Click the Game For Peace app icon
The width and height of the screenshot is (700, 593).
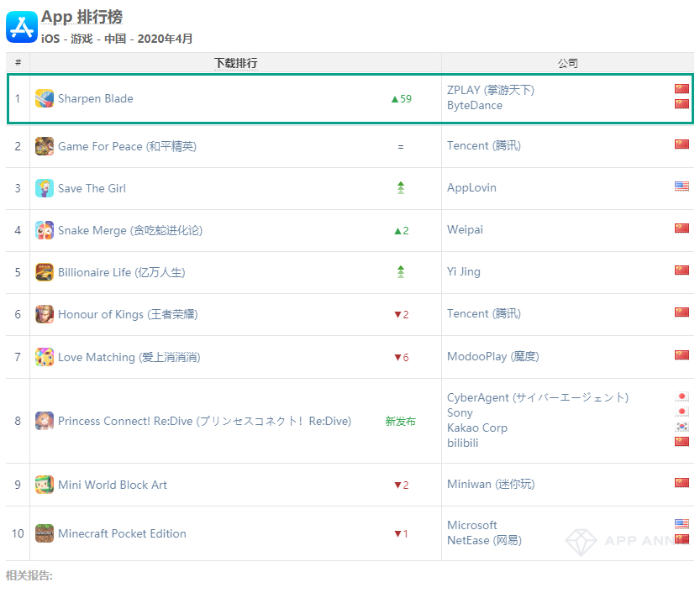[45, 146]
